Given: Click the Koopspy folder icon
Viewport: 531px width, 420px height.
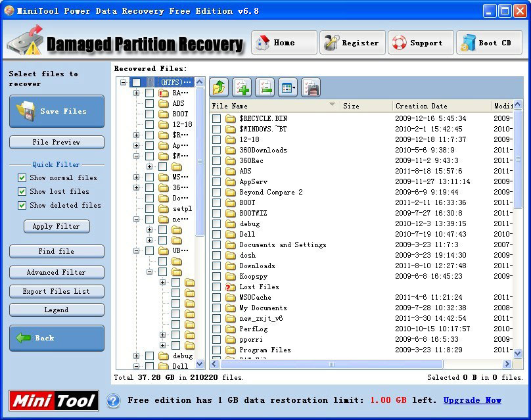Looking at the screenshot, I should pos(231,277).
